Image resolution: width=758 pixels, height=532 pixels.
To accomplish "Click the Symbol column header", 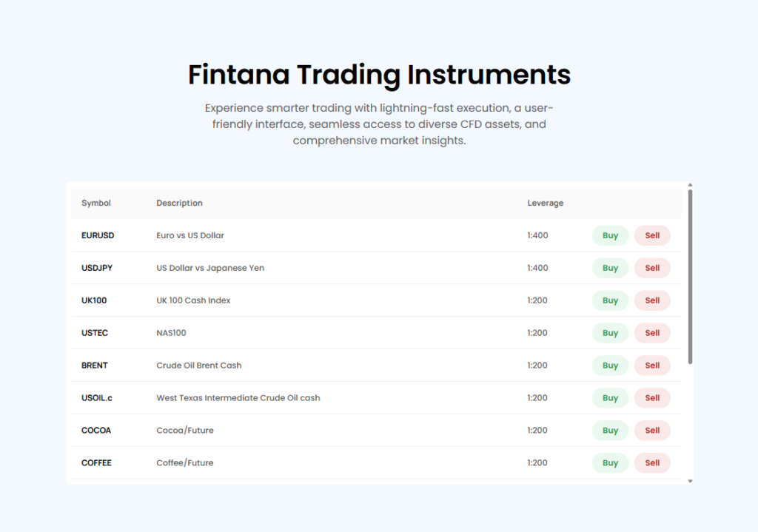I will coord(95,203).
